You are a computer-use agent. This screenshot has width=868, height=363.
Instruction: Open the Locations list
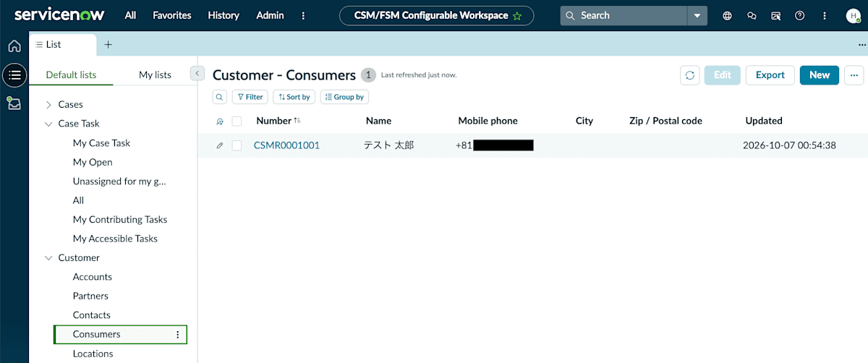pos(93,354)
